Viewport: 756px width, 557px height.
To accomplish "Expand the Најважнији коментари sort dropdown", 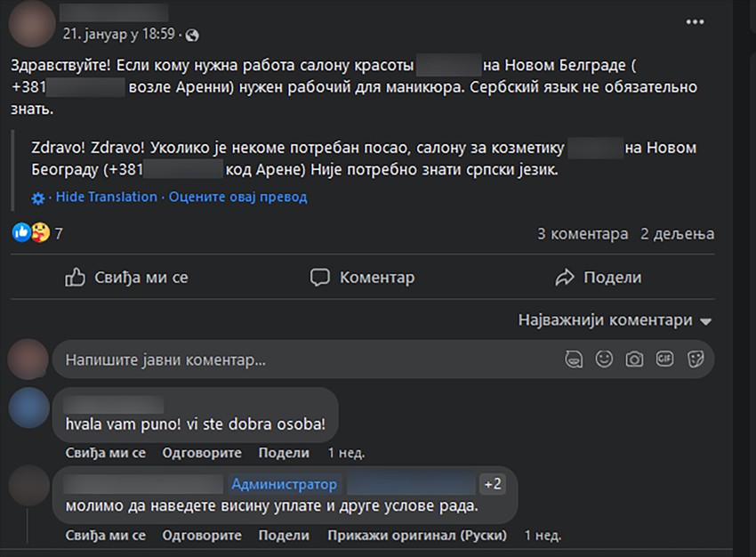I will coord(615,320).
